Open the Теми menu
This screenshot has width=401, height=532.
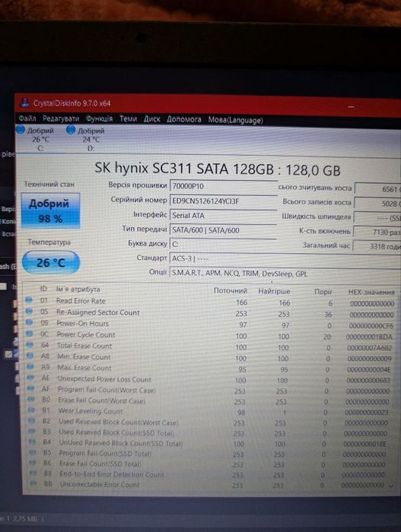pos(128,119)
